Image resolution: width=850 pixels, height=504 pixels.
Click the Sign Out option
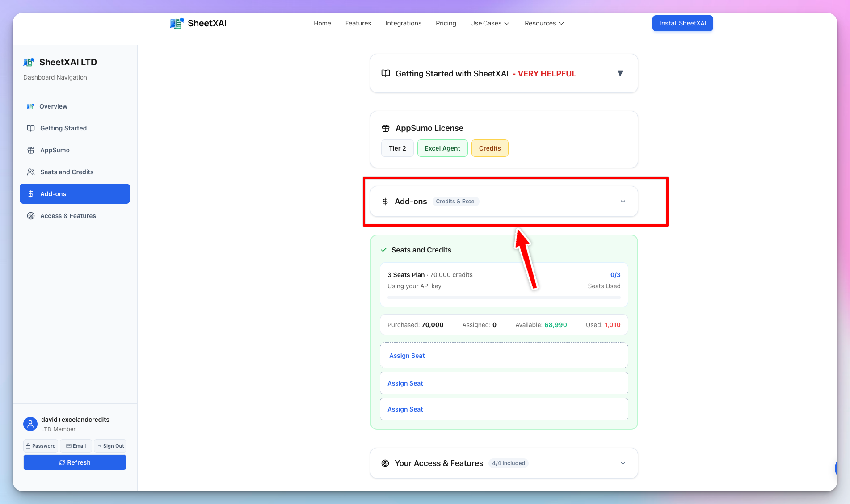point(110,445)
